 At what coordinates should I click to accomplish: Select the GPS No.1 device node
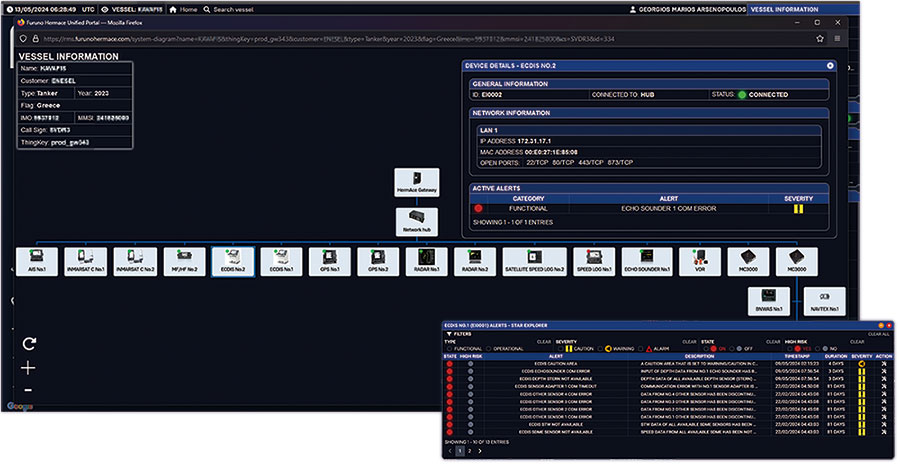(x=329, y=262)
